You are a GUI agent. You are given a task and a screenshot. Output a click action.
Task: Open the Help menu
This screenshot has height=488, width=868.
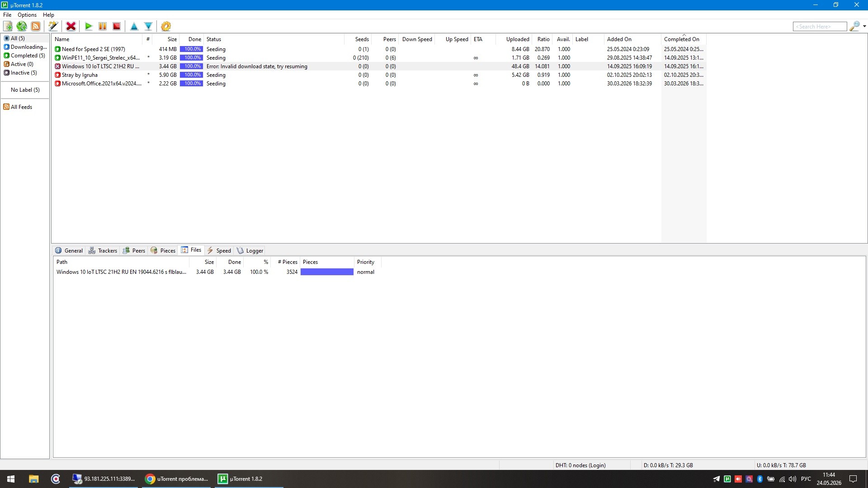coord(48,15)
